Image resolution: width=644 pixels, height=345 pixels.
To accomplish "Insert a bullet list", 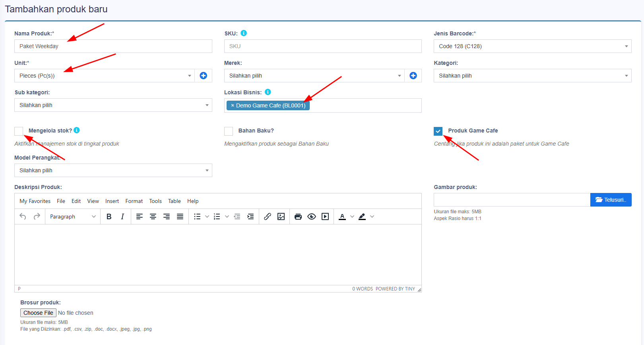I will [197, 216].
